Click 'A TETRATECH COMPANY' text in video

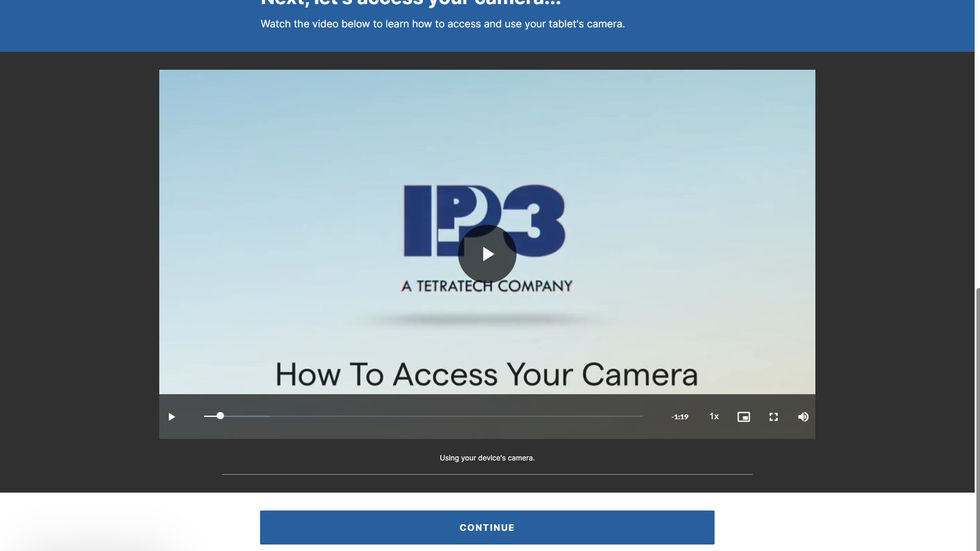tap(487, 286)
